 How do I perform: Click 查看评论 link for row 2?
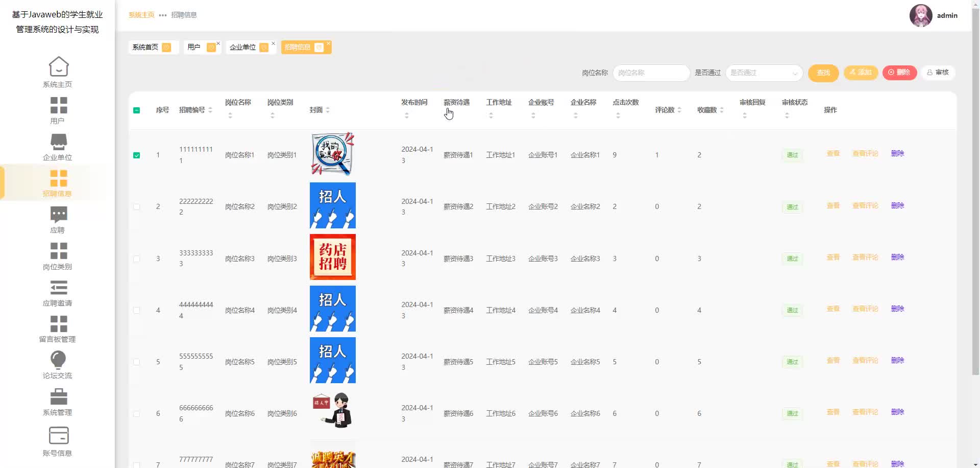865,206
